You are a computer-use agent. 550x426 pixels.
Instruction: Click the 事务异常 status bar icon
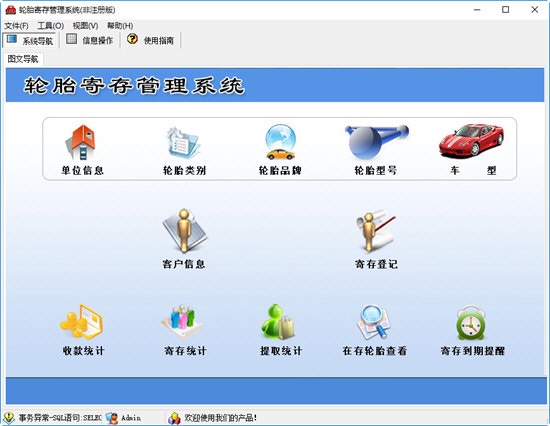coord(9,418)
